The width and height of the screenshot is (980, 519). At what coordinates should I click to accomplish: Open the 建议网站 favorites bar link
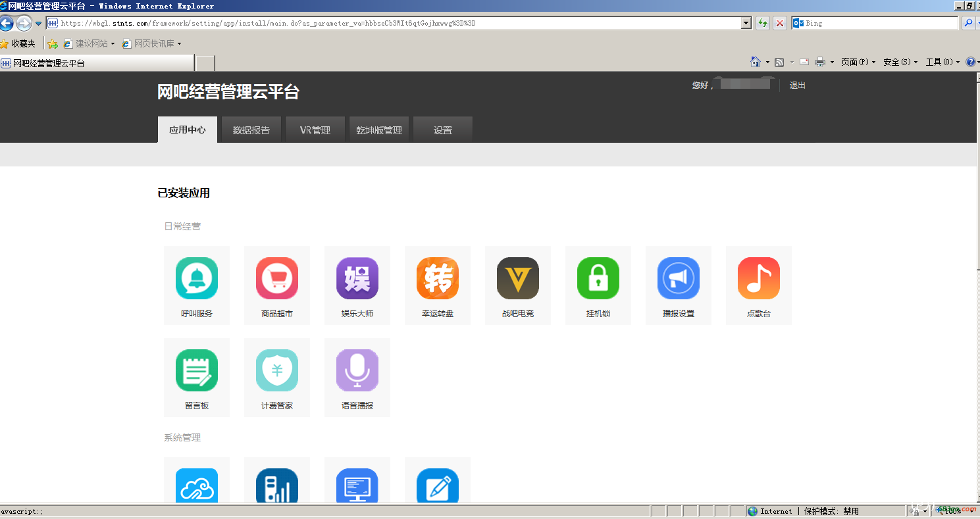tap(91, 43)
